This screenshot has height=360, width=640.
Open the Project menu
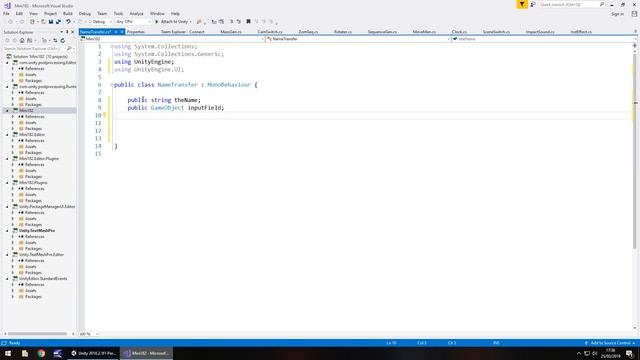point(51,14)
